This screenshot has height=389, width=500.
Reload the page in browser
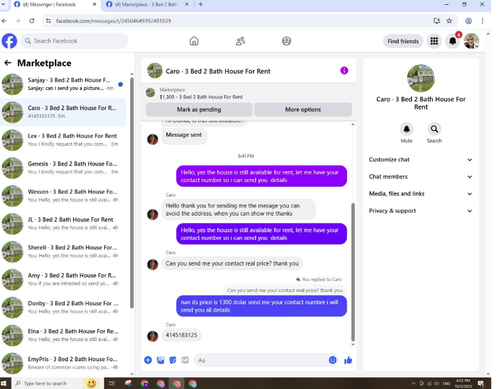[x=32, y=21]
